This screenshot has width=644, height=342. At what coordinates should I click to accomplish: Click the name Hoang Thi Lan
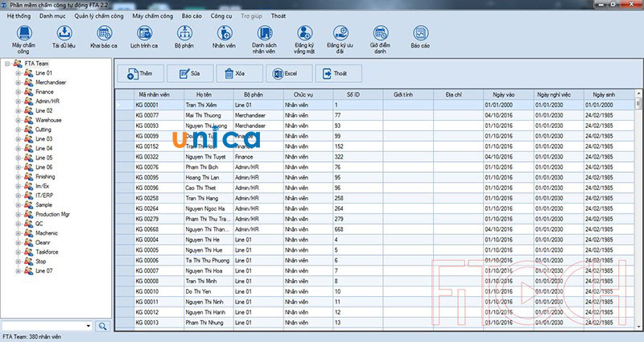[x=202, y=178]
